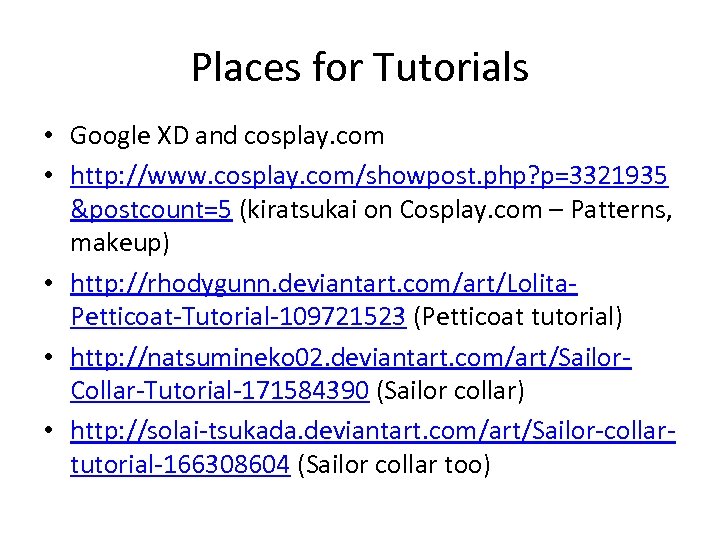Click the word 'makeup)'
Viewport: 720px width, 540px height.
120,243
